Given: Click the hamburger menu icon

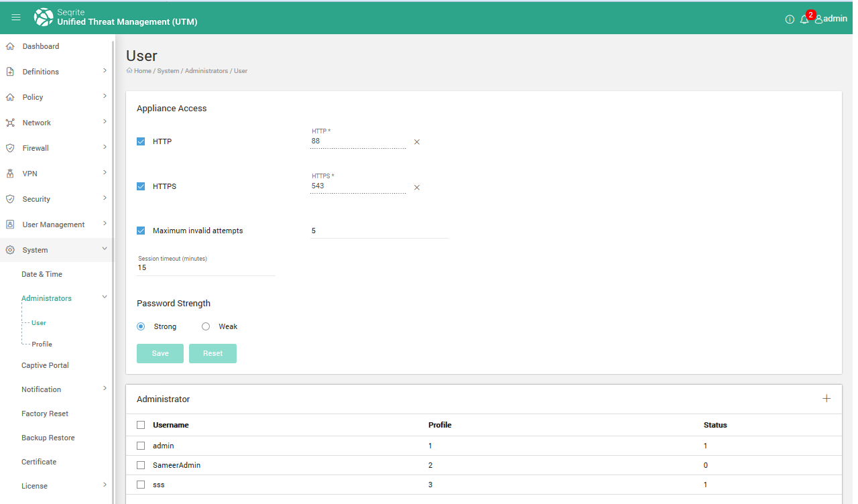Looking at the screenshot, I should coord(16,17).
